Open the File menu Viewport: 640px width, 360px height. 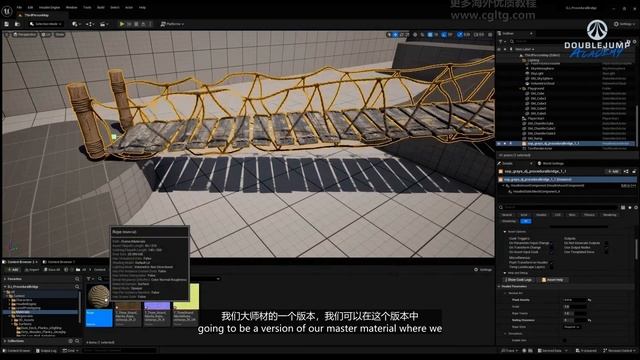click(x=19, y=7)
